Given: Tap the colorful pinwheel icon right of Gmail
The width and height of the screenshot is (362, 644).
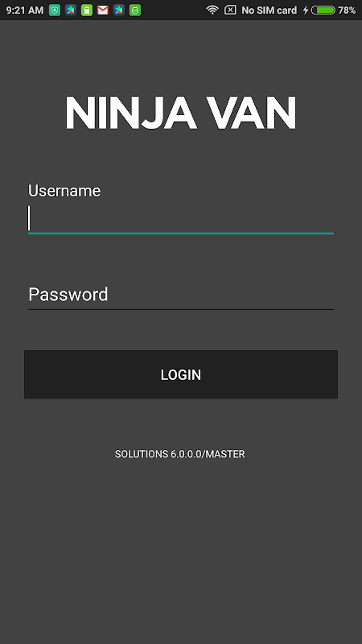Looking at the screenshot, I should [x=119, y=10].
